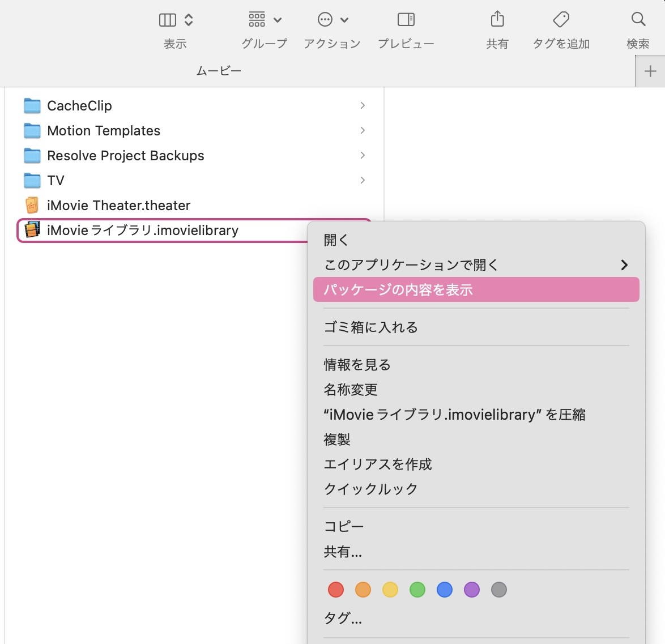Apply the yellow tag color
Viewport: 665px width, 644px height.
click(390, 589)
